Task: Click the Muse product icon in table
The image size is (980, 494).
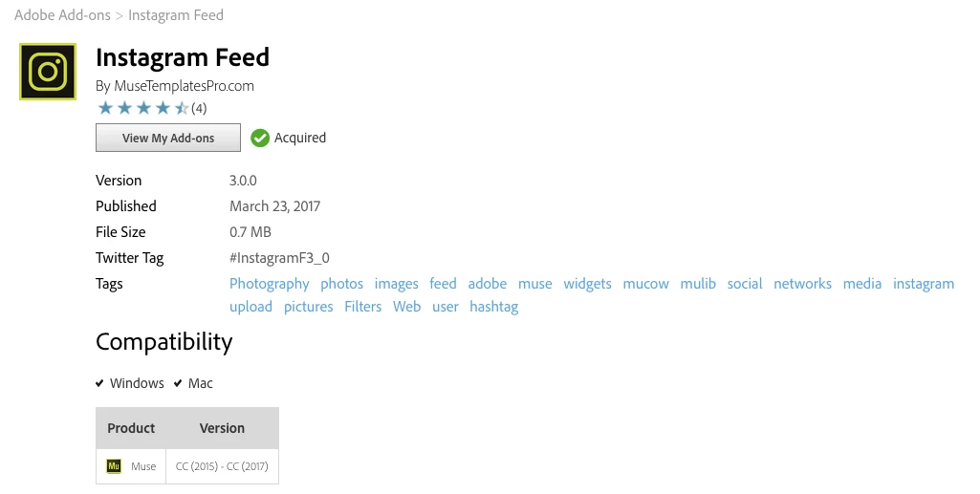Action: pos(114,466)
